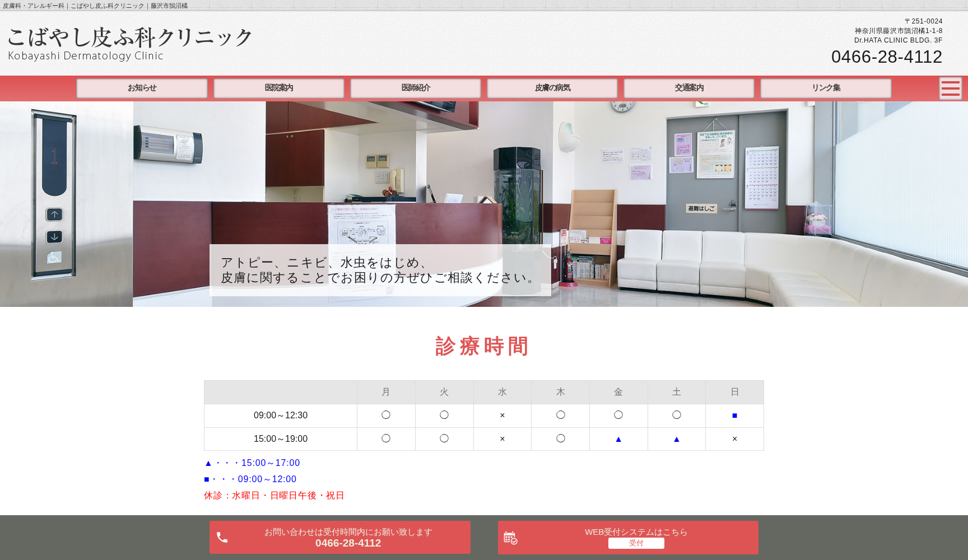Open the hamburger menu icon
The height and width of the screenshot is (560, 968).
951,88
